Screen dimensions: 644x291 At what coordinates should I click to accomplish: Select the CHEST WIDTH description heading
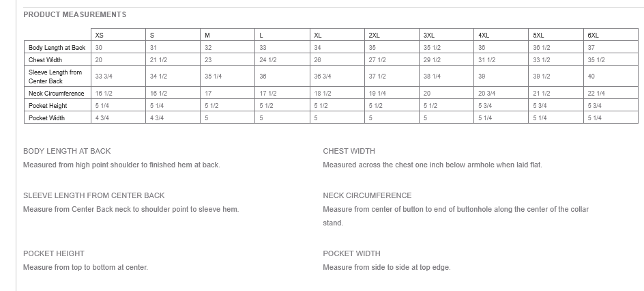point(349,151)
